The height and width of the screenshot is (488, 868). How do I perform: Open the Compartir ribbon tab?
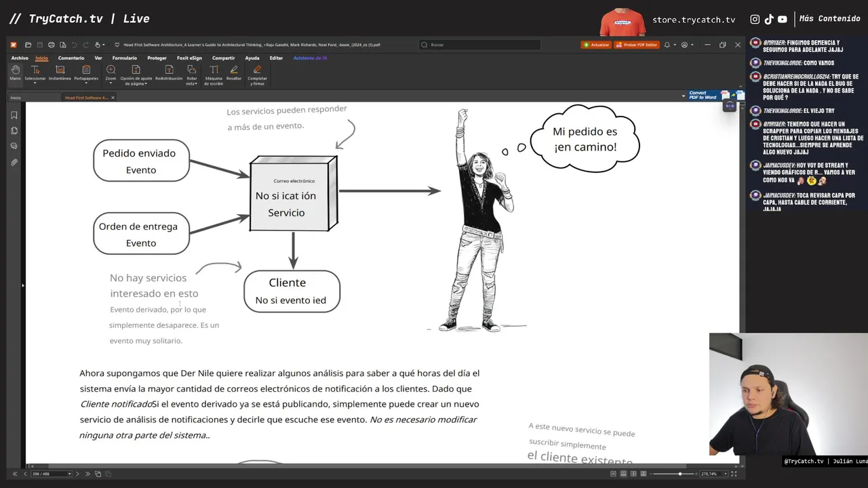pos(223,58)
